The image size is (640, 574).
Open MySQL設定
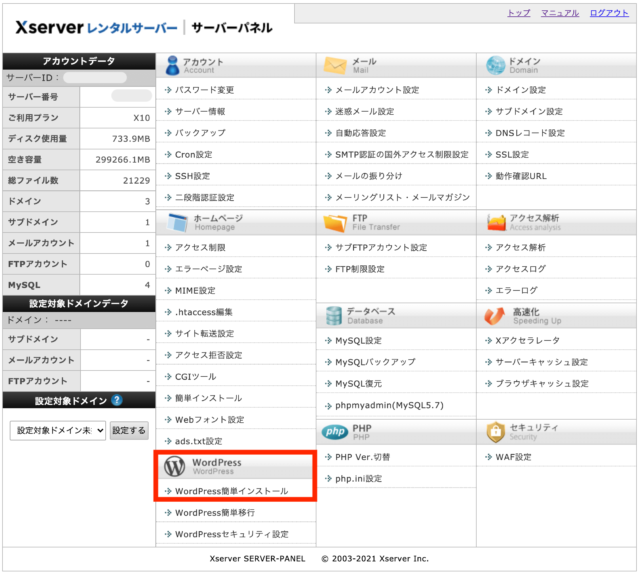pyautogui.click(x=358, y=340)
